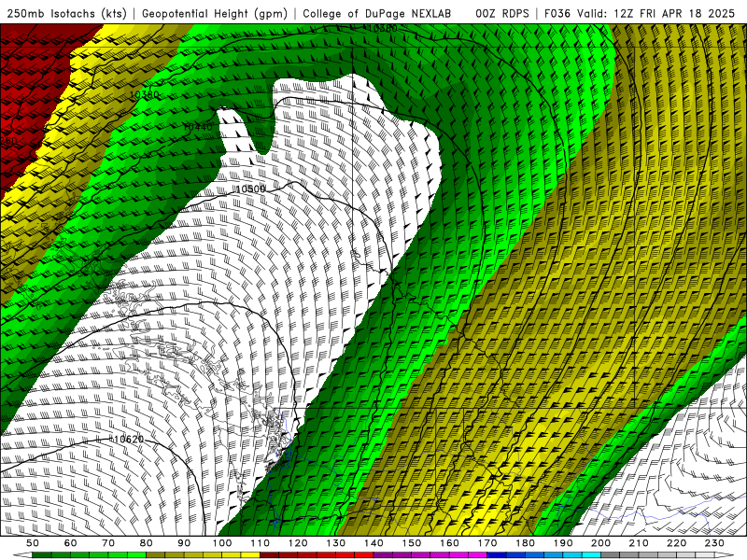Image resolution: width=747 pixels, height=560 pixels.
Task: Click the 10380 contour label beside the yellow band
Action: point(145,95)
